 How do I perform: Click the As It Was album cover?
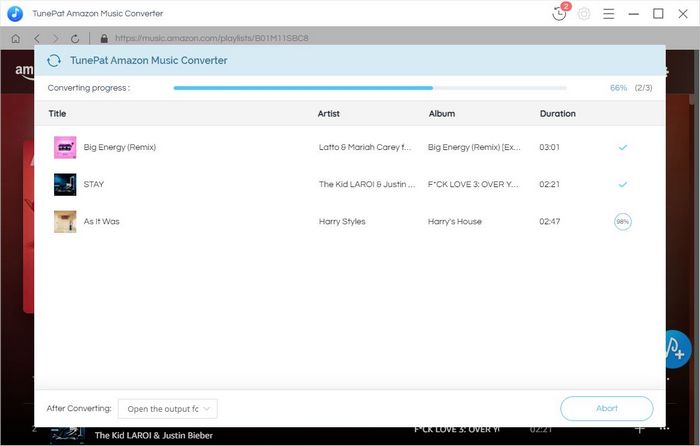click(65, 221)
